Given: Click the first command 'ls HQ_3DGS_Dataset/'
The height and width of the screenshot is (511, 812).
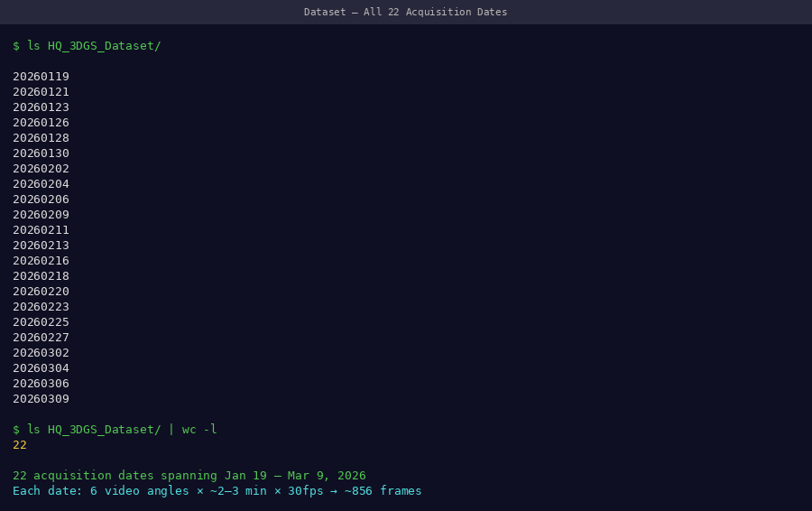Looking at the screenshot, I should [94, 46].
